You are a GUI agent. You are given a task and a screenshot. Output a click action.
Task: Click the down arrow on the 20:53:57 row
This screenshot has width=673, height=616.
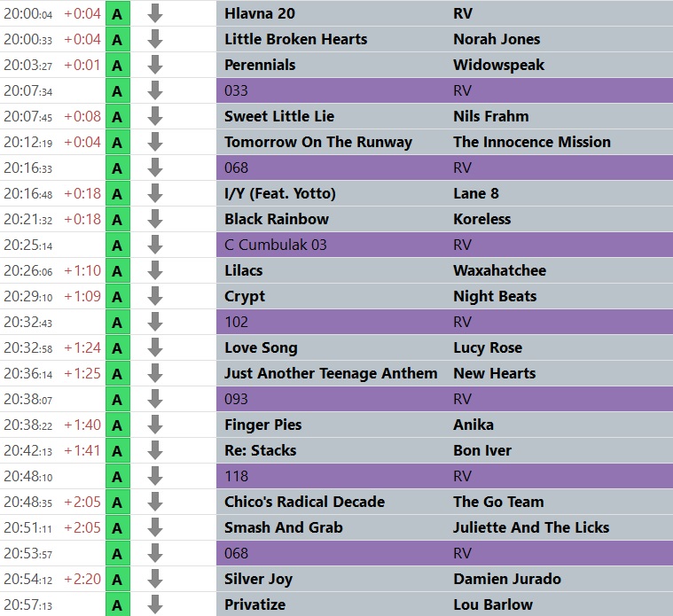(x=155, y=553)
